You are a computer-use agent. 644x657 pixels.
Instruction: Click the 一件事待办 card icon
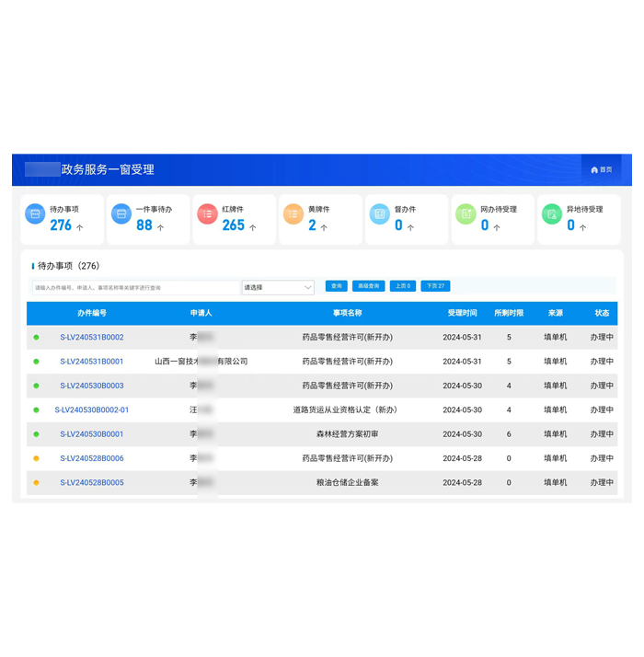click(x=121, y=214)
